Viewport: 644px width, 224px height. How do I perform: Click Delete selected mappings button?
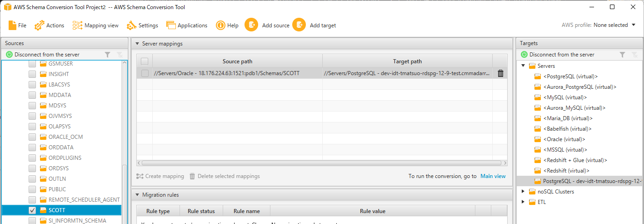[225, 176]
